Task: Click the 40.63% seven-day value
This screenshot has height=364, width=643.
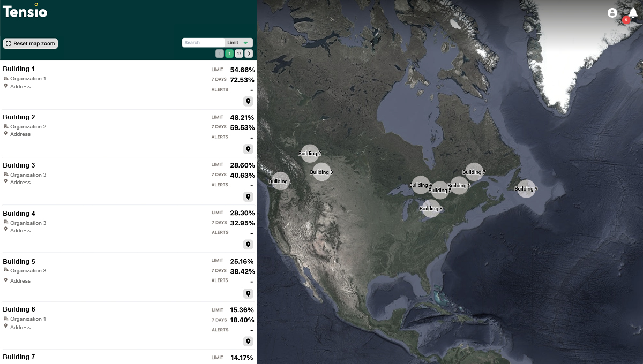Action: pyautogui.click(x=242, y=175)
